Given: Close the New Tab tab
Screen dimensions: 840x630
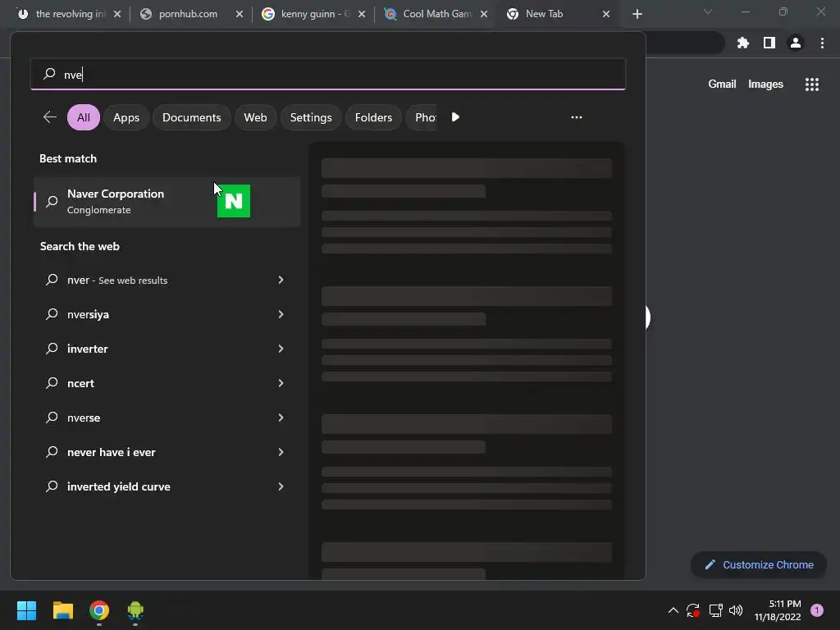Looking at the screenshot, I should (606, 15).
